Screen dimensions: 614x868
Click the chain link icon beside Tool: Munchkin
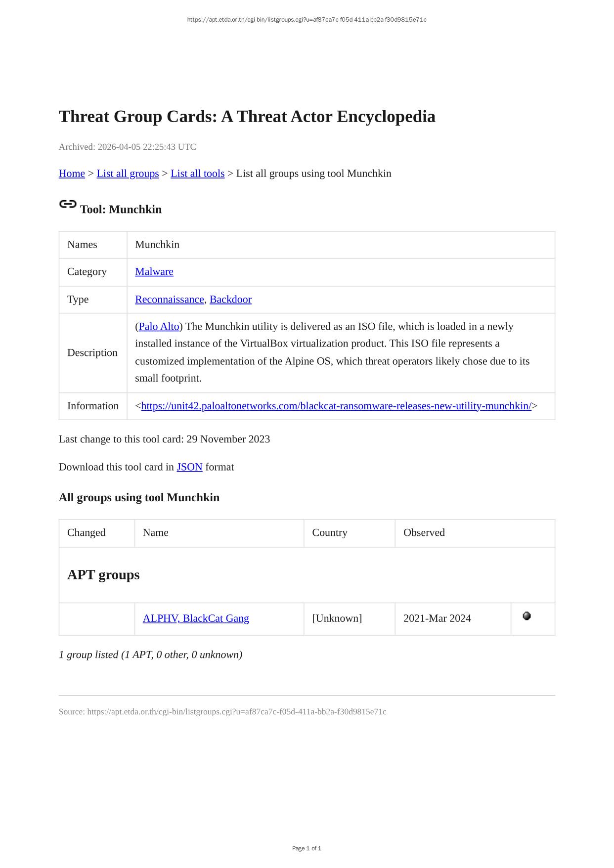click(x=68, y=204)
